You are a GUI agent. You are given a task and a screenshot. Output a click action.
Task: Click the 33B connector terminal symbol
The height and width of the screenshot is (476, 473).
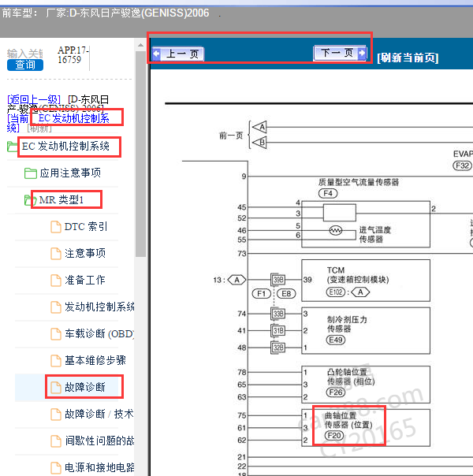(x=277, y=314)
